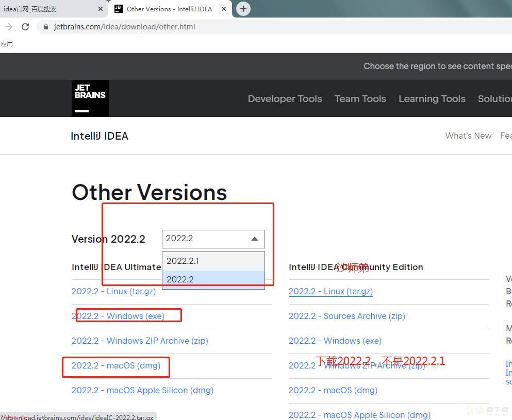Open the Solutions menu

point(495,98)
